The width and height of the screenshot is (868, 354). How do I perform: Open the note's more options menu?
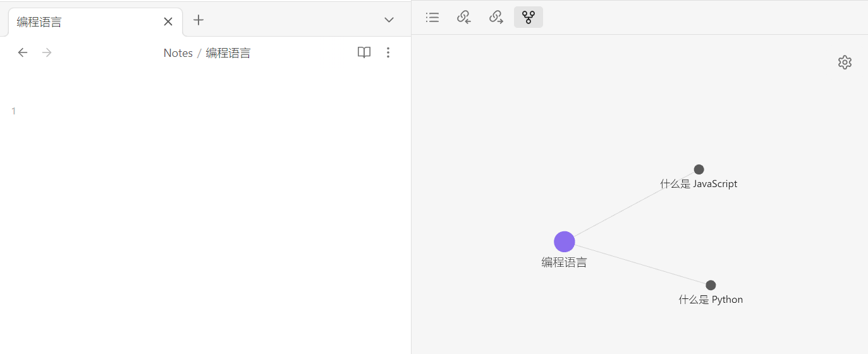tap(388, 52)
